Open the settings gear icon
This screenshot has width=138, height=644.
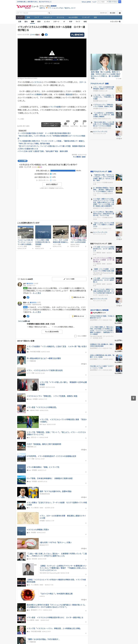pos(120,13)
